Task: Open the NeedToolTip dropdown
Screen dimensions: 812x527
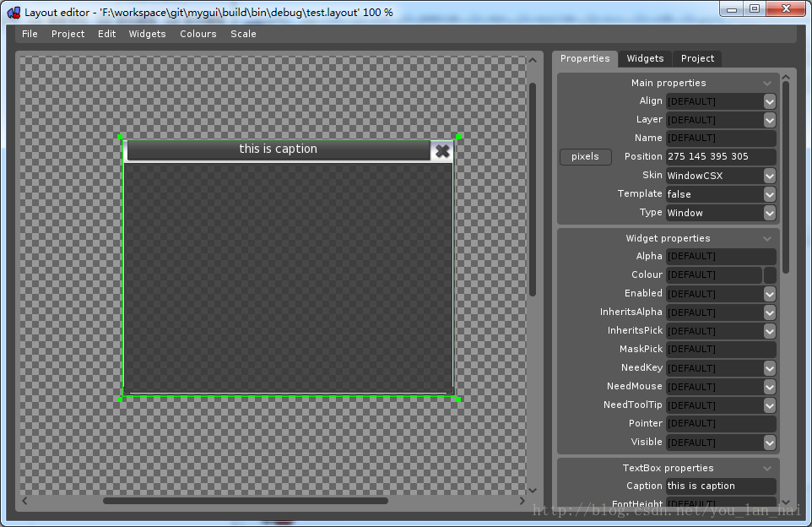Action: click(770, 405)
